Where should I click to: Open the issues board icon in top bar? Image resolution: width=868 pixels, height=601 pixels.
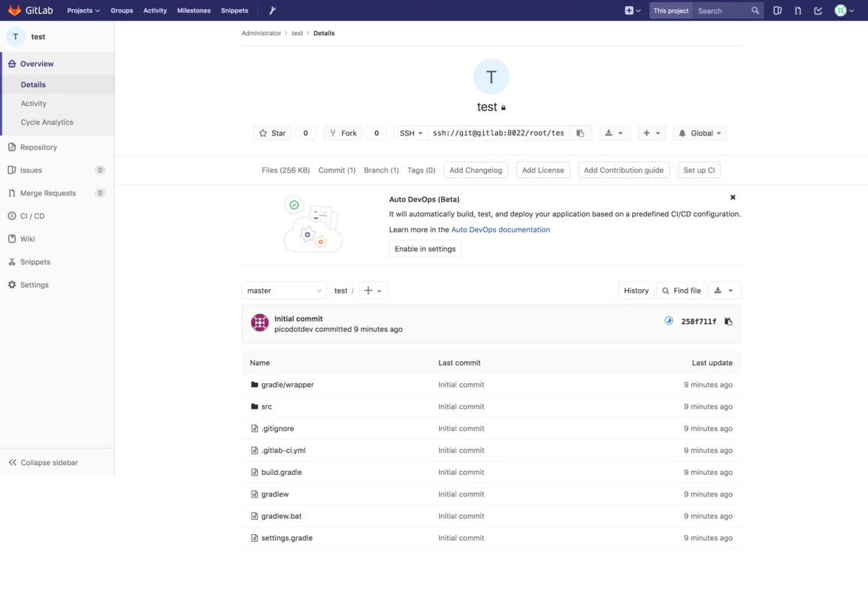click(x=778, y=11)
